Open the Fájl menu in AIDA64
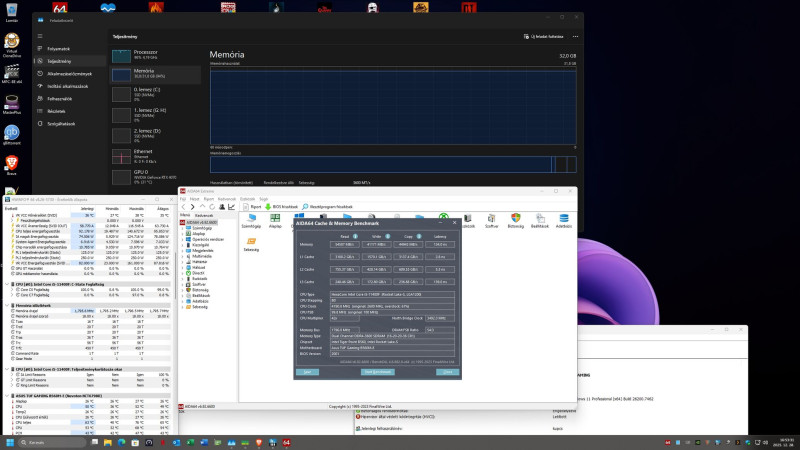800x450 pixels. point(184,199)
